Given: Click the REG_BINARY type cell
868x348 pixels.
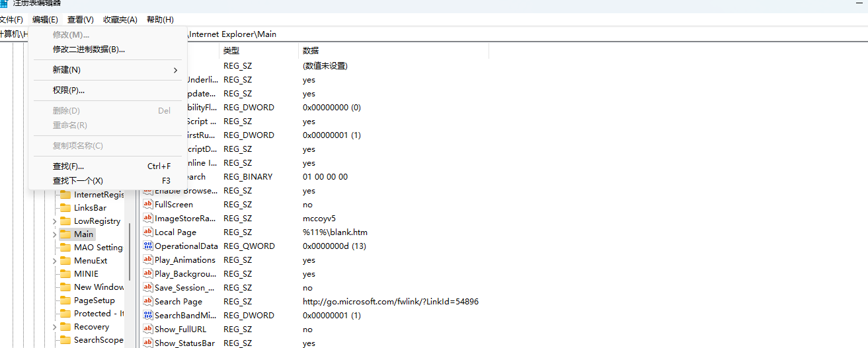Looking at the screenshot, I should click(x=248, y=177).
